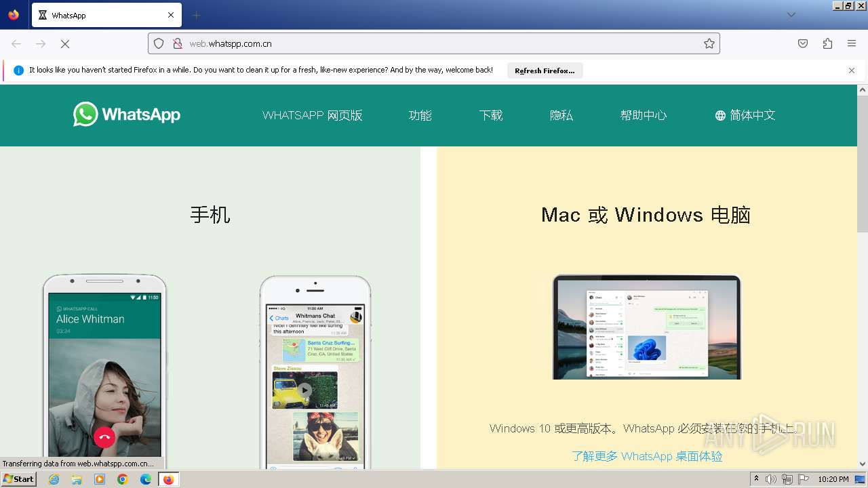Click the insecure connection lock icon

[177, 43]
